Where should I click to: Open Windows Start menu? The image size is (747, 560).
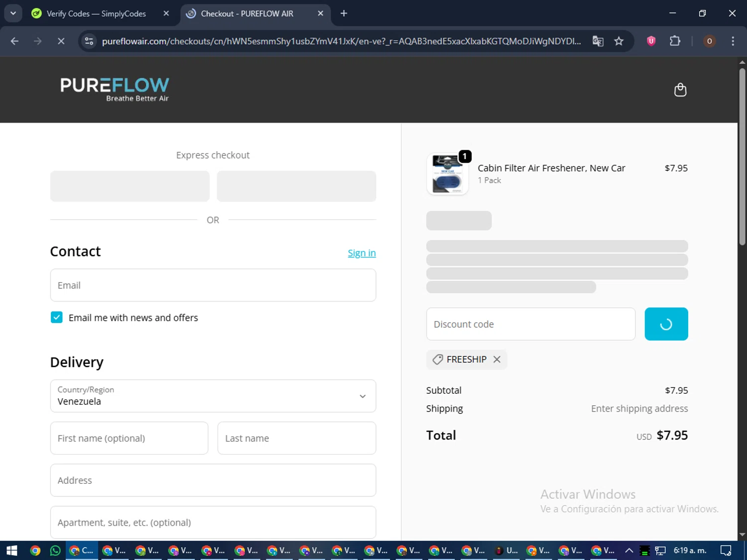11,550
